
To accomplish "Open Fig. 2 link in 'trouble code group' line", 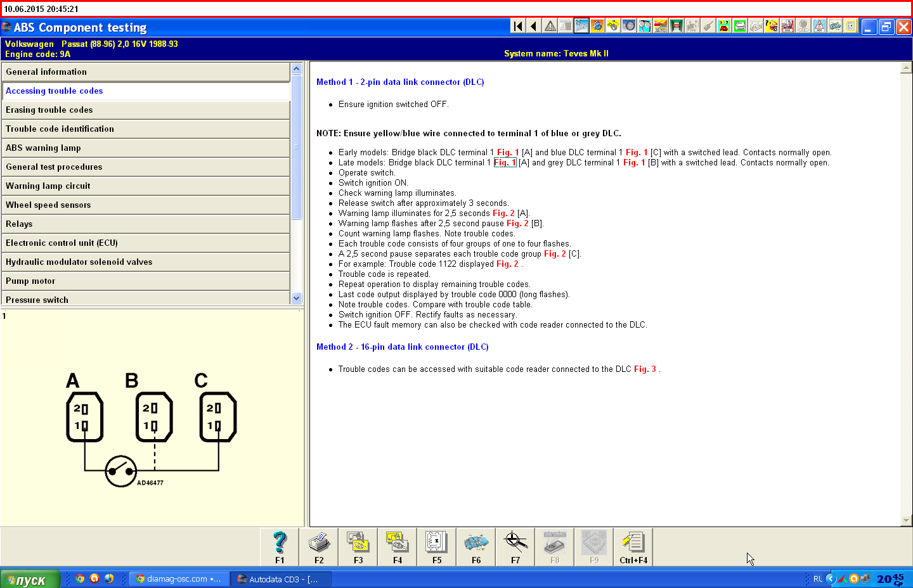I will coord(555,253).
